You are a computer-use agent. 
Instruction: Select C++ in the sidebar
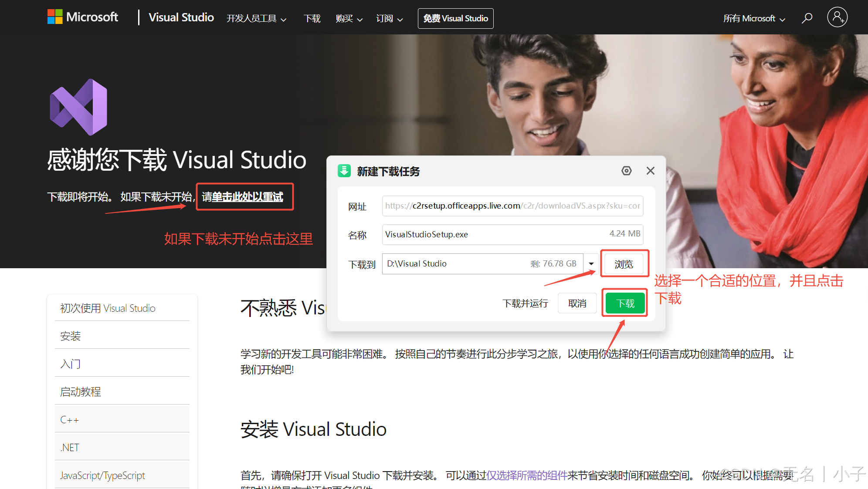coord(70,419)
